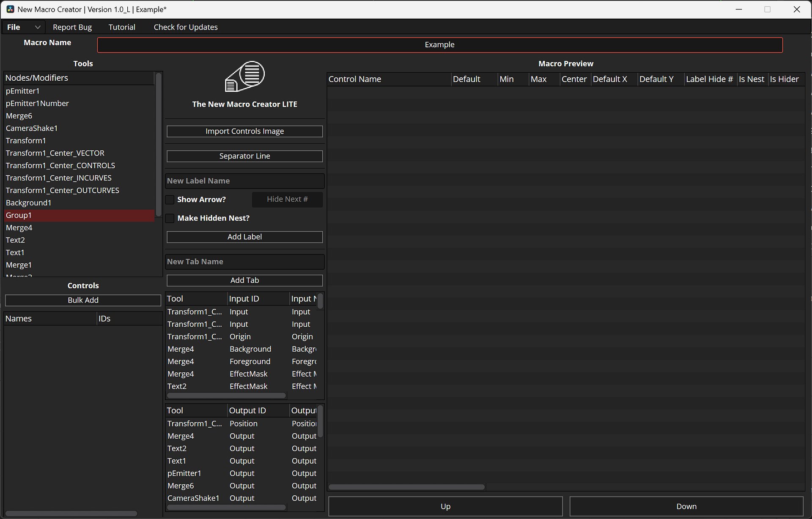The width and height of the screenshot is (812, 519).
Task: Open the File dropdown menu
Action: (x=23, y=27)
